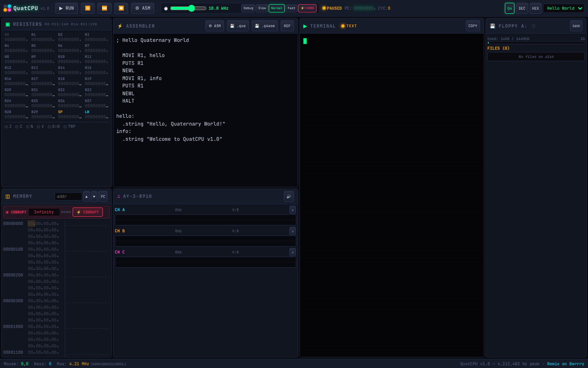
Task: Click the R1 register value
Action: [43, 40]
